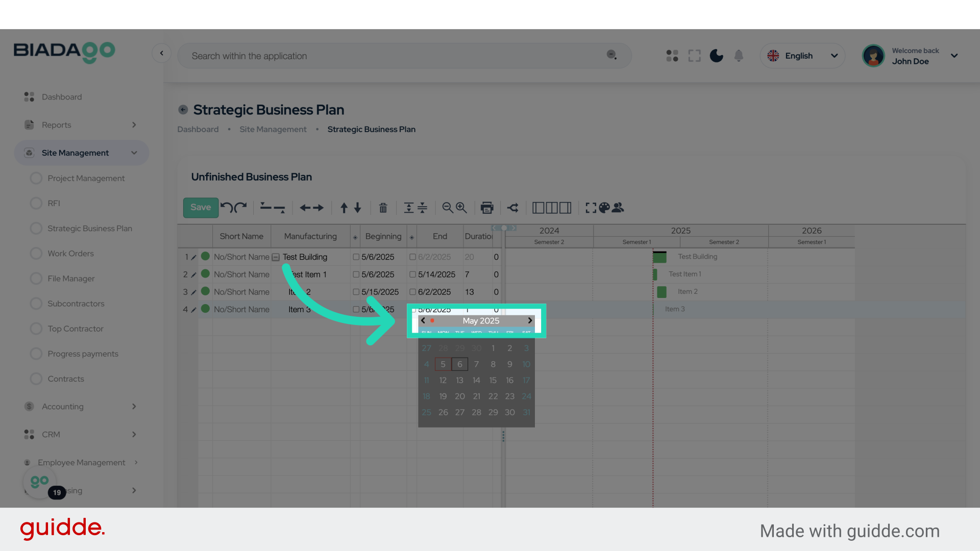Toggle dark mode moon icon
980x551 pixels.
coord(716,56)
